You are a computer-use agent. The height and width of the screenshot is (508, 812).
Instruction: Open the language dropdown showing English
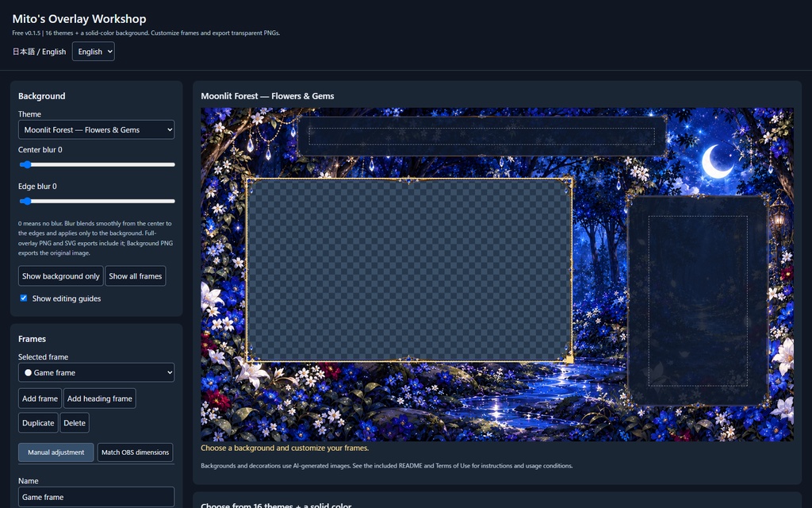[x=94, y=52]
